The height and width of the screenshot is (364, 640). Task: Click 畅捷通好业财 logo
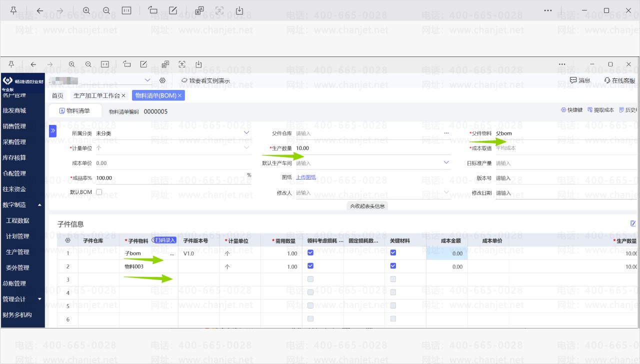(x=23, y=82)
